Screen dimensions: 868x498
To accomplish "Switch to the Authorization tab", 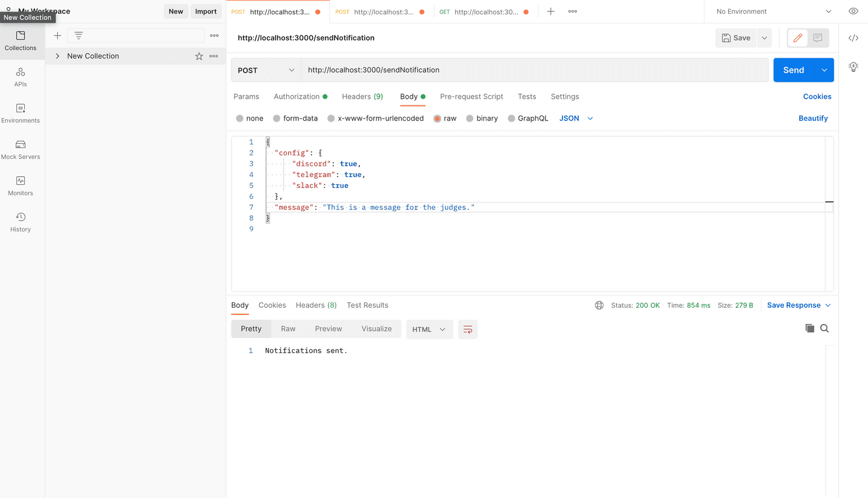I will click(x=300, y=96).
